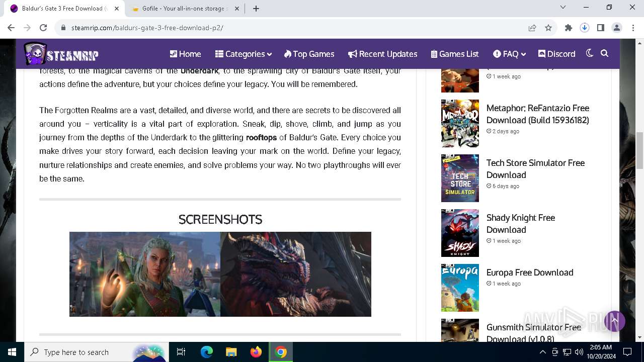Open volume control in system tray
This screenshot has width=644, height=362.
[x=579, y=352]
